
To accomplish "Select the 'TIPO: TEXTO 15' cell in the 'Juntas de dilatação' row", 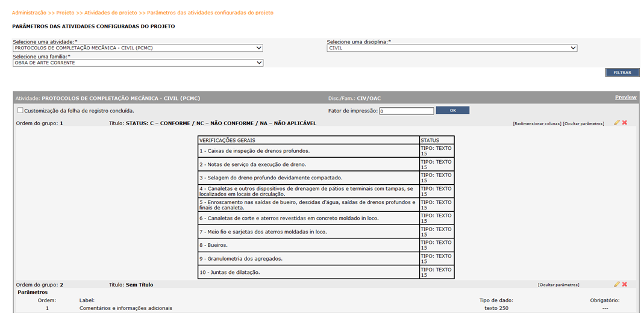I will point(437,272).
